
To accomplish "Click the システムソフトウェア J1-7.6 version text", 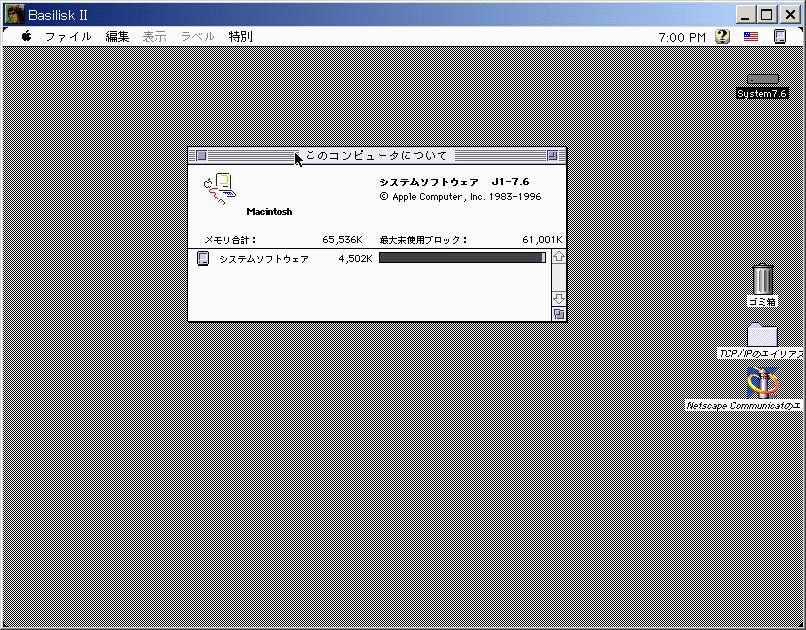I will click(x=454, y=182).
